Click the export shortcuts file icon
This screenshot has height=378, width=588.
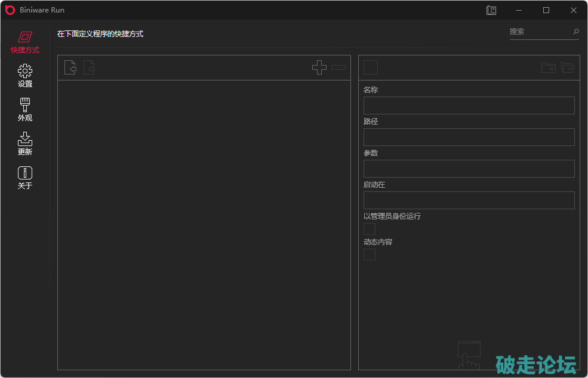click(90, 67)
